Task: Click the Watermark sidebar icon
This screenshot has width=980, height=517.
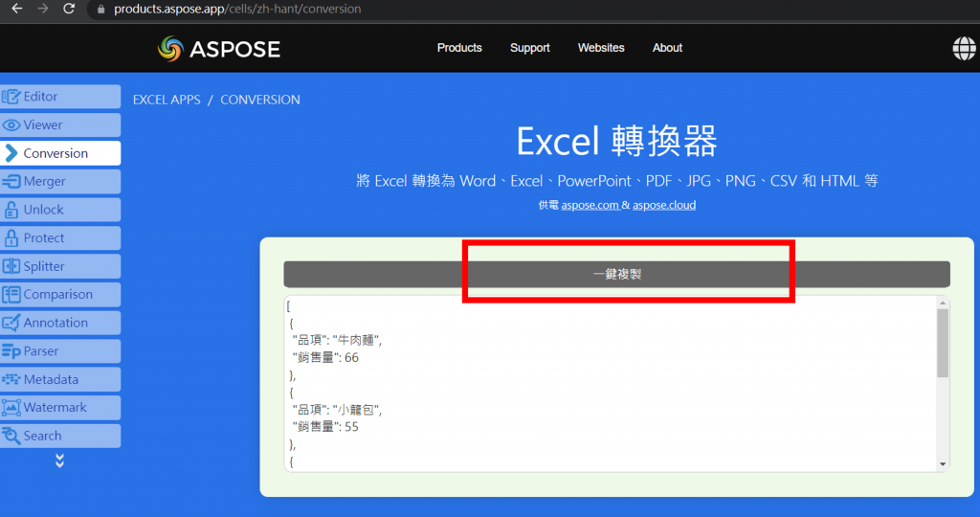Action: [x=11, y=408]
